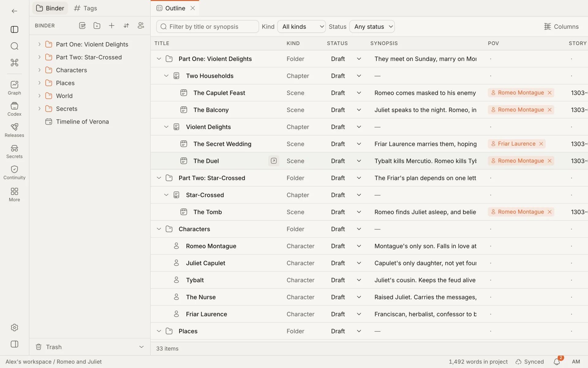The width and height of the screenshot is (588, 368).
Task: Open the command palette icon
Action: click(x=14, y=63)
